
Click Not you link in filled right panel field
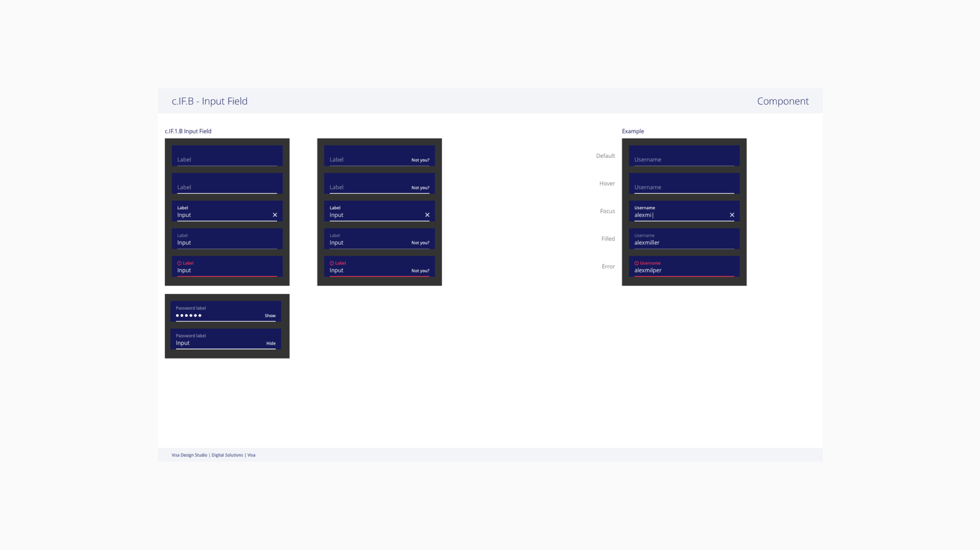click(x=420, y=242)
